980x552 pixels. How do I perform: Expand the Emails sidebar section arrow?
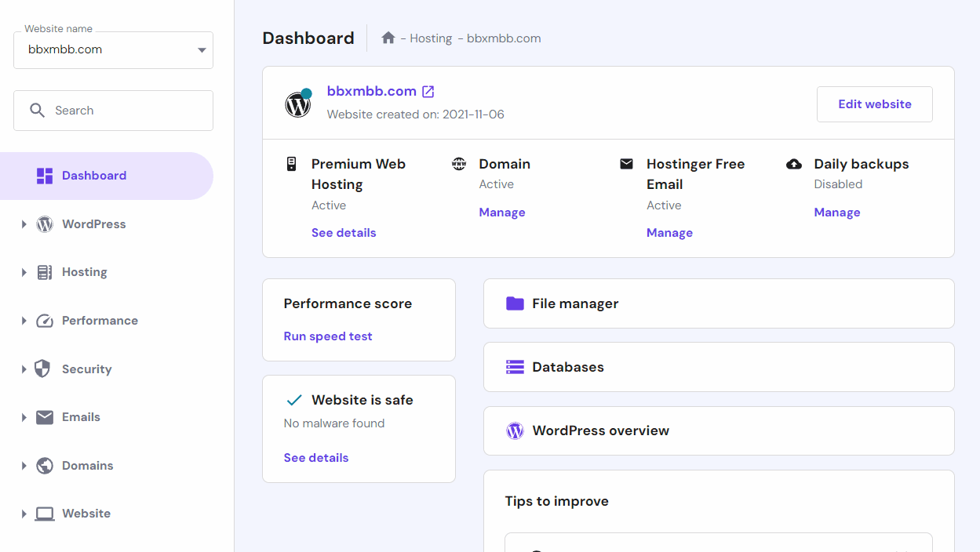tap(24, 417)
